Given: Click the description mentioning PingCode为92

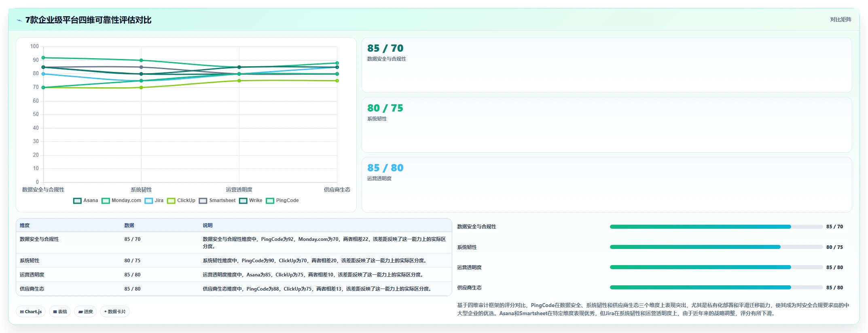Looking at the screenshot, I should [324, 243].
